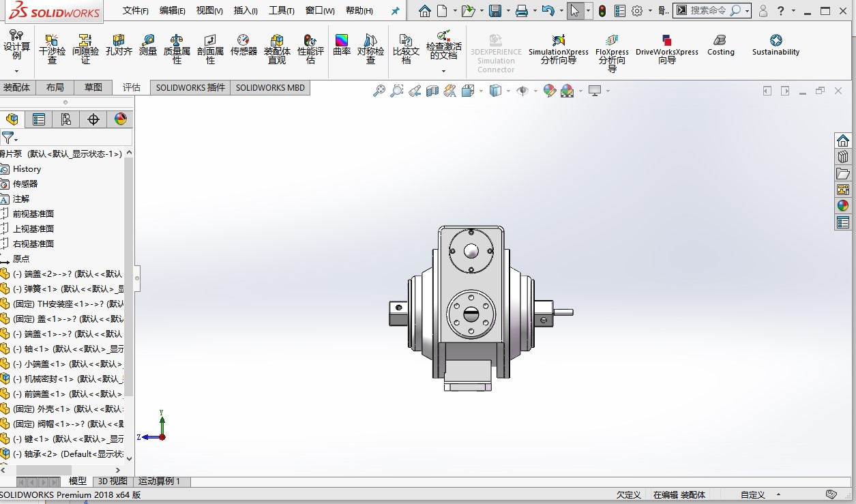Screen dimensions: 856x504
Task: Switch to SOLIDWORKS MBD tab
Action: pos(271,87)
